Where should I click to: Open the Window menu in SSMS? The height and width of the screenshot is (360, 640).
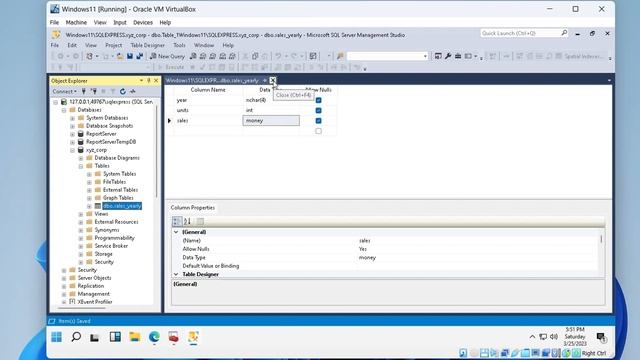tap(204, 45)
